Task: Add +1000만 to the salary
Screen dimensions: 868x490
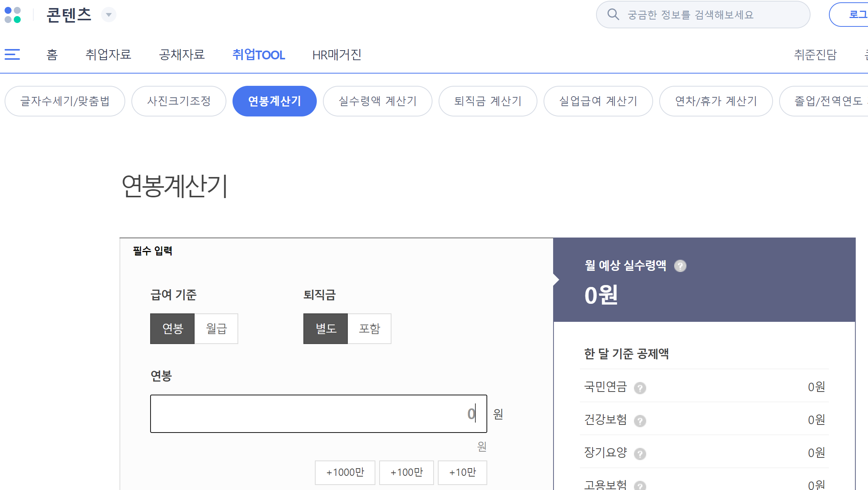Action: pos(345,472)
